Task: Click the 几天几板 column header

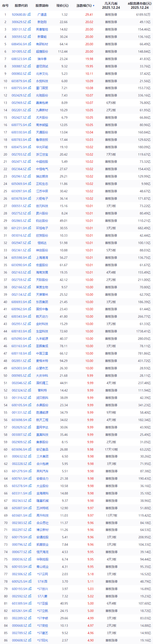Action: (x=111, y=6)
